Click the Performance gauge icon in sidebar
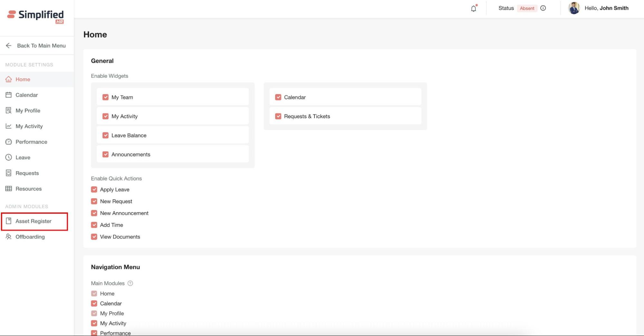Screen dimensions: 644x336 9,142
